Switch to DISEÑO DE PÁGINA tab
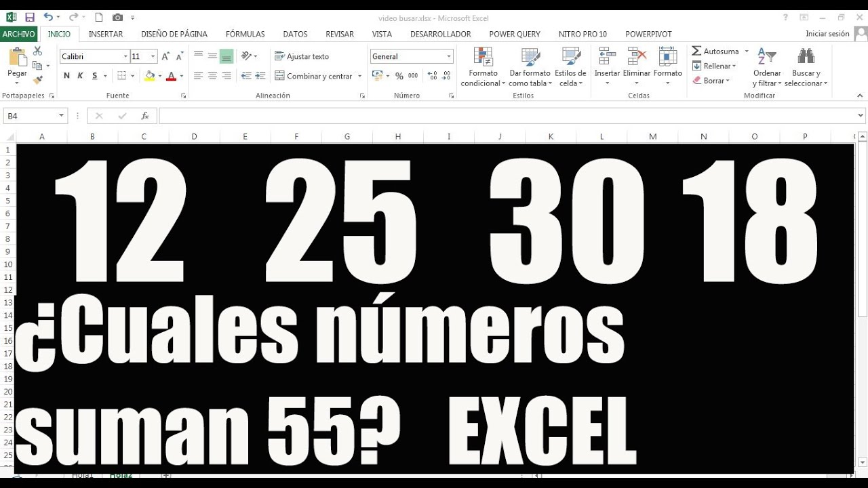 174,34
